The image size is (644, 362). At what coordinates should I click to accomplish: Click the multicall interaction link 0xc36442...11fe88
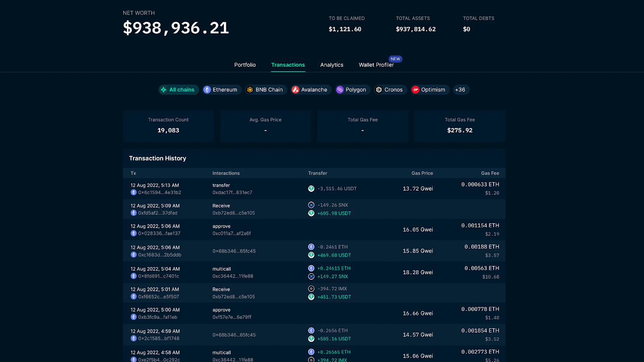pos(232,276)
